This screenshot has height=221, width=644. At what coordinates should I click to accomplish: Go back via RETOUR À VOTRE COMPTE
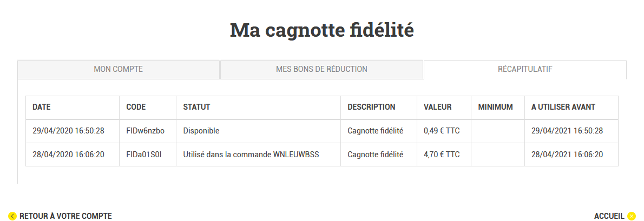65,216
